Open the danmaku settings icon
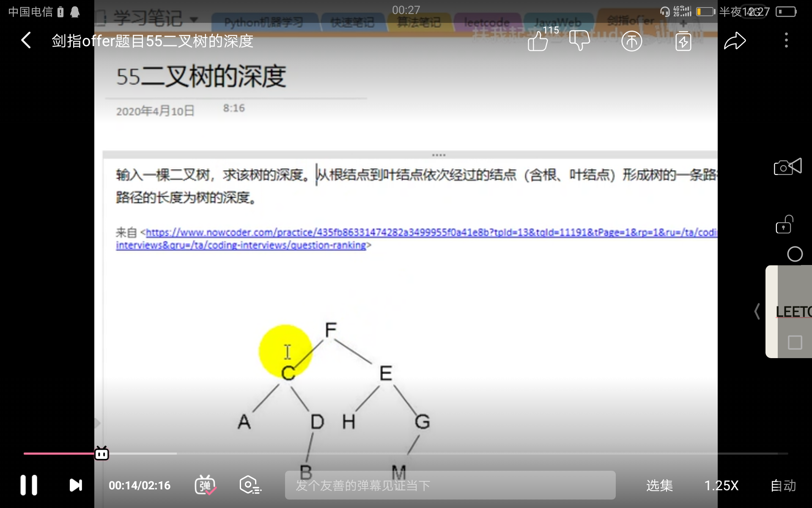This screenshot has width=812, height=508. (250, 485)
